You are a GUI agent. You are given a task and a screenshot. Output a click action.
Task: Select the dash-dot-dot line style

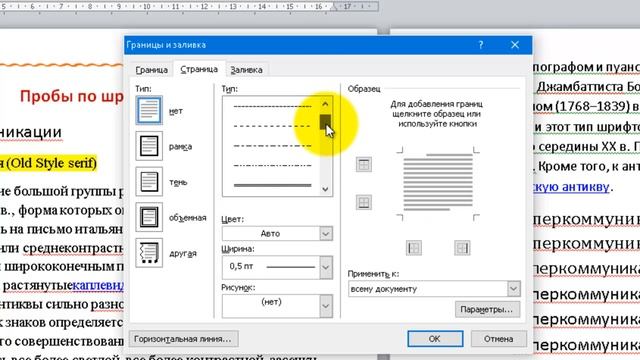point(272,165)
